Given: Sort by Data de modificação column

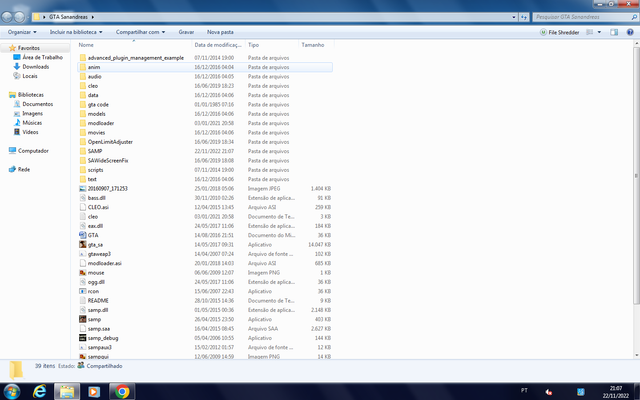Looking at the screenshot, I should [x=218, y=45].
